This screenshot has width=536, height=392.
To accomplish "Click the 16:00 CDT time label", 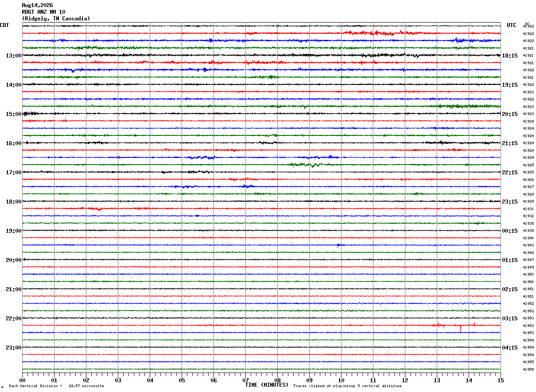I will [x=13, y=143].
